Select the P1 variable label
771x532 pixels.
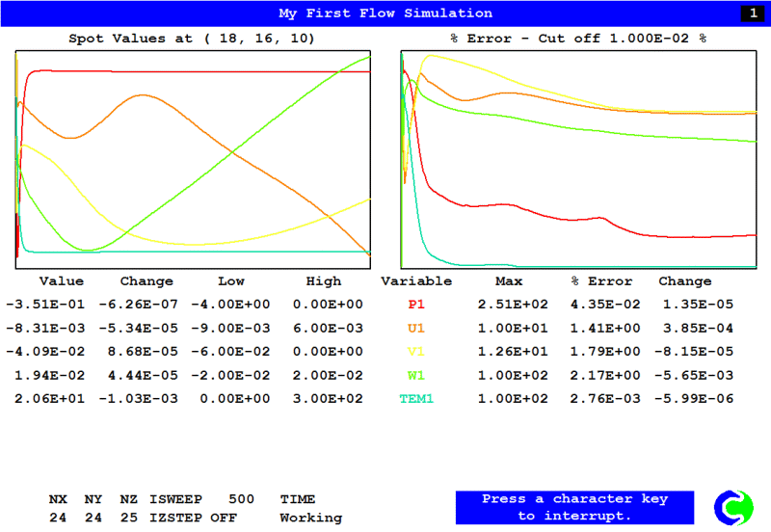point(416,305)
